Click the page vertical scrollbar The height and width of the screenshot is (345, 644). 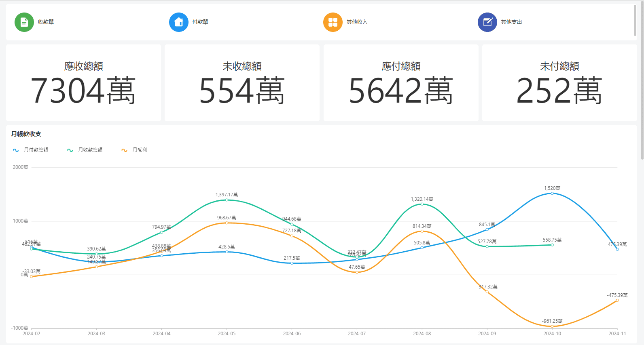coord(642,81)
